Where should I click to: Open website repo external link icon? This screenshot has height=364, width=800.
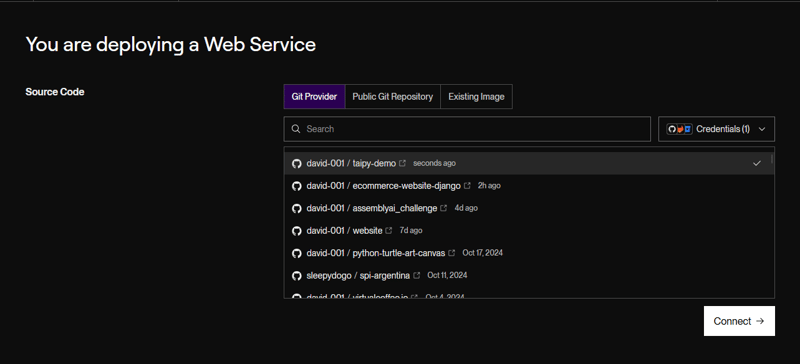(389, 231)
